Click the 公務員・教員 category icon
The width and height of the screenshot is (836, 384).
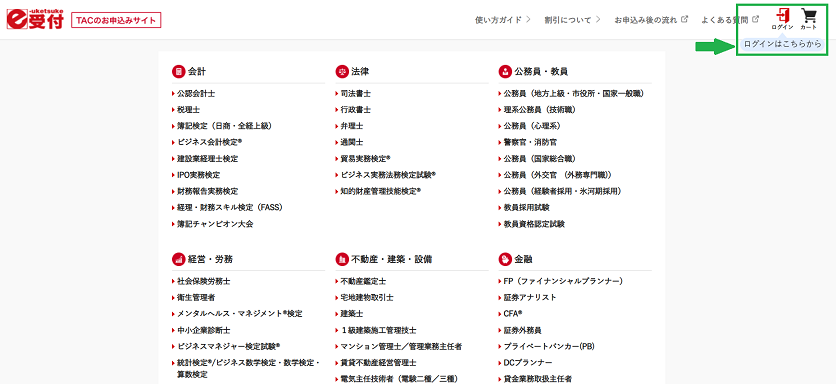(505, 71)
